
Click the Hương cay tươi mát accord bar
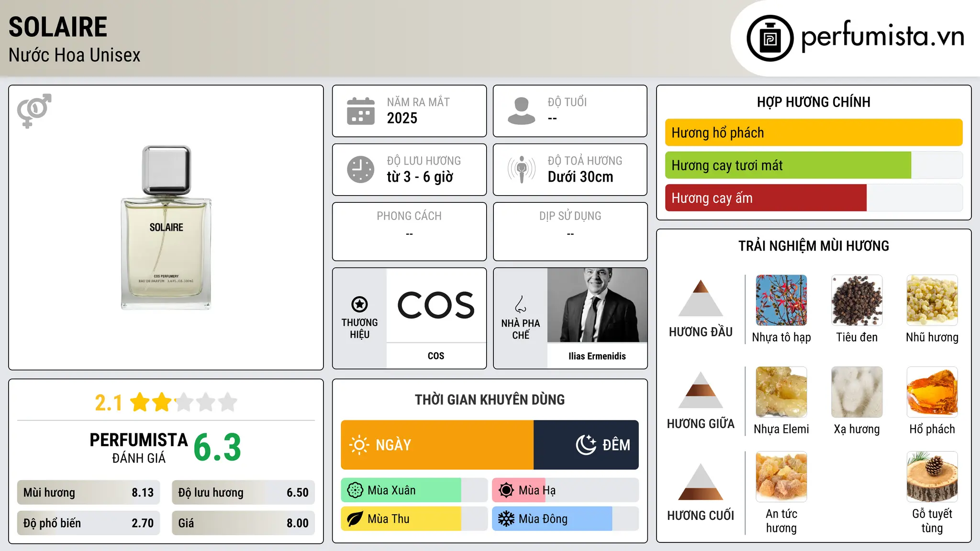[x=813, y=165]
